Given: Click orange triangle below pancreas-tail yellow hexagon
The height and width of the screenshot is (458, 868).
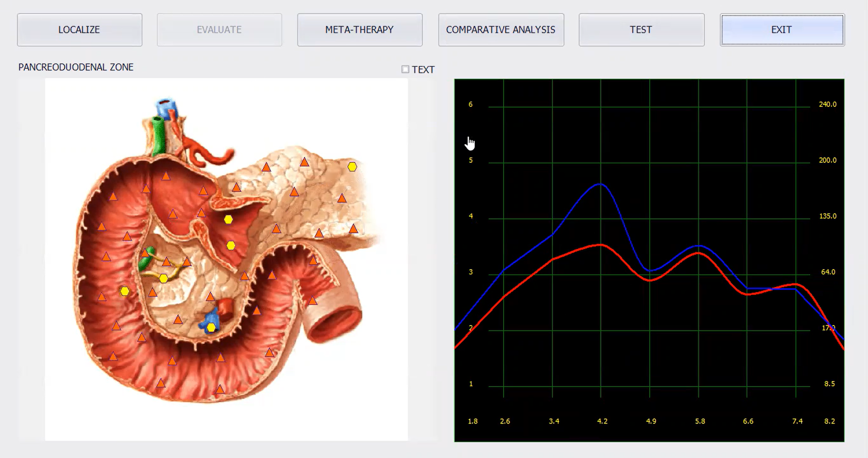Looking at the screenshot, I should (342, 198).
